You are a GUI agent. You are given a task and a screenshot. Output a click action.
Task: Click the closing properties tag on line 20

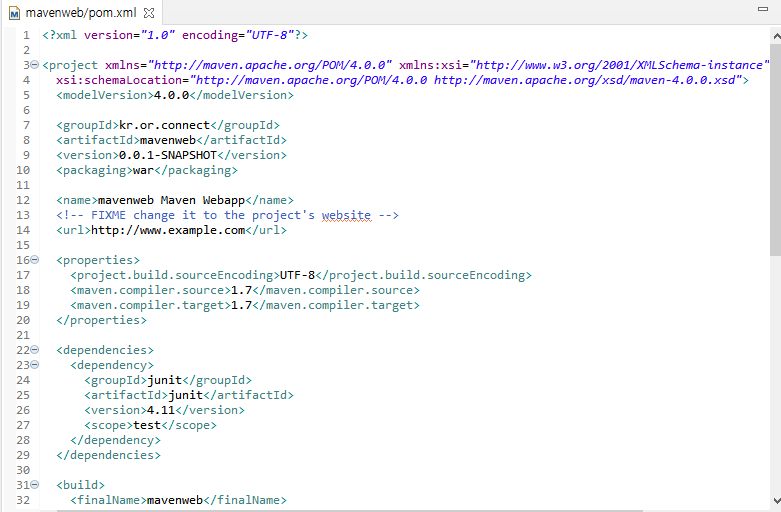click(102, 320)
